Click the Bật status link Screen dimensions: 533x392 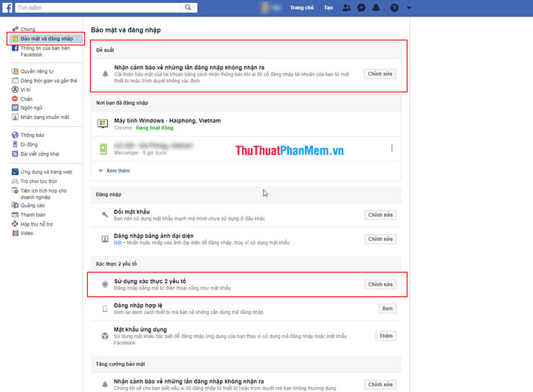(117, 243)
